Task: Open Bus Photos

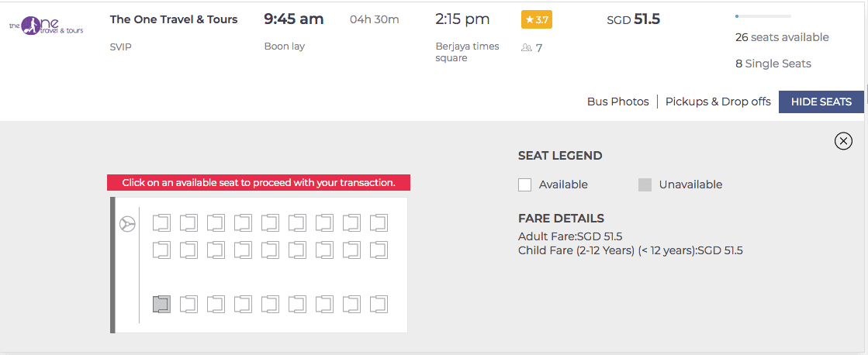Action: [617, 102]
